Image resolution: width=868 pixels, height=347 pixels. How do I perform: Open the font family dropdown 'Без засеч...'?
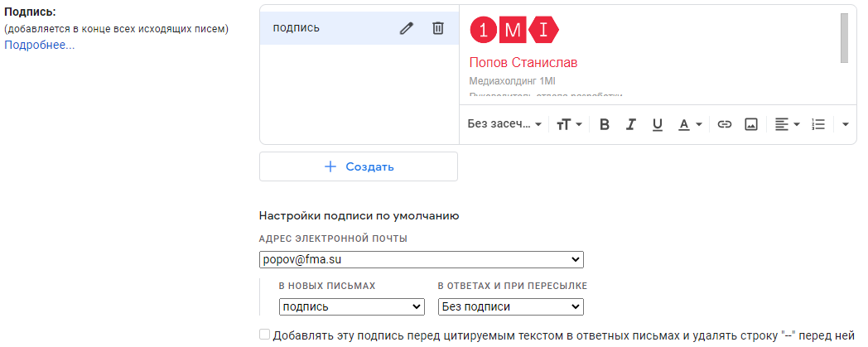pyautogui.click(x=504, y=124)
